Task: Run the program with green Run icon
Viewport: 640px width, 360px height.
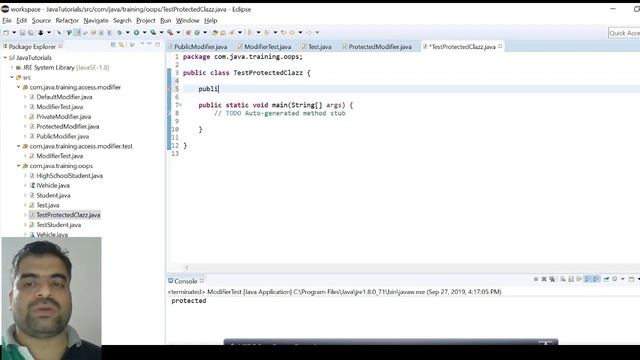Action: tap(136, 33)
